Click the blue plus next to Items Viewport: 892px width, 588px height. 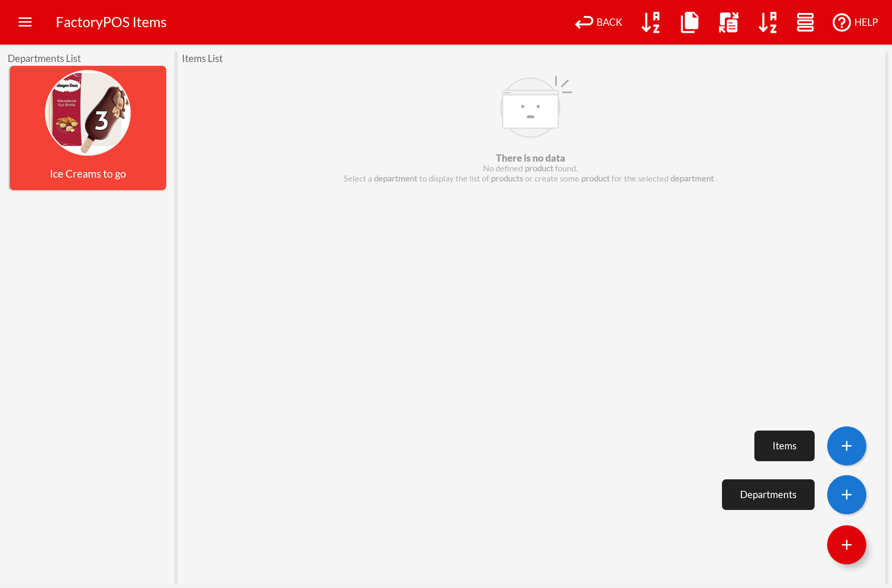point(846,446)
